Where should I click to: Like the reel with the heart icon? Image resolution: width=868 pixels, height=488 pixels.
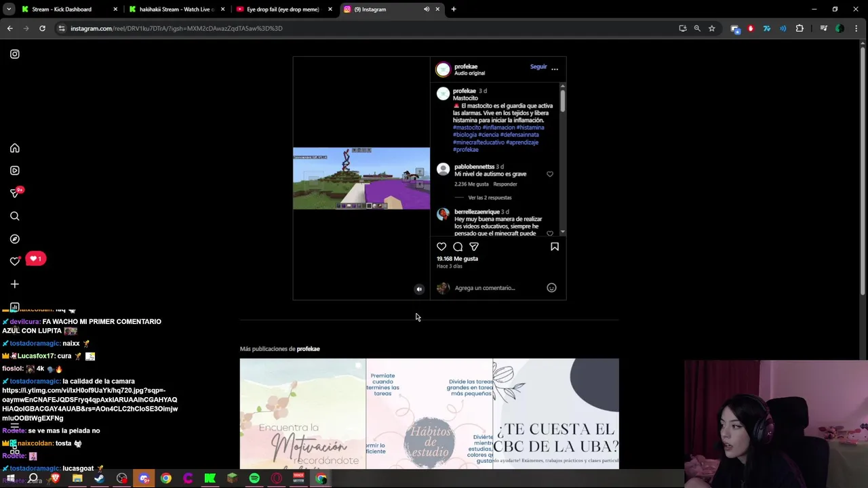pos(441,247)
